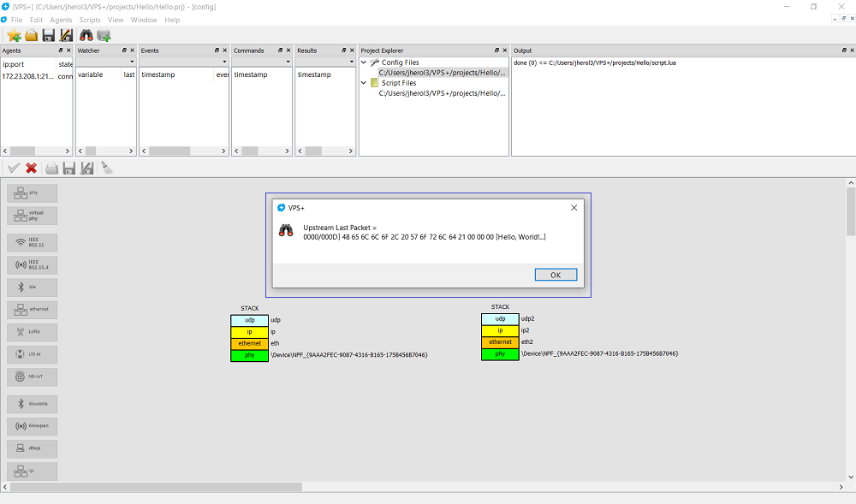
Task: Click the yellow ip2 layer in right stack
Action: pyautogui.click(x=500, y=329)
